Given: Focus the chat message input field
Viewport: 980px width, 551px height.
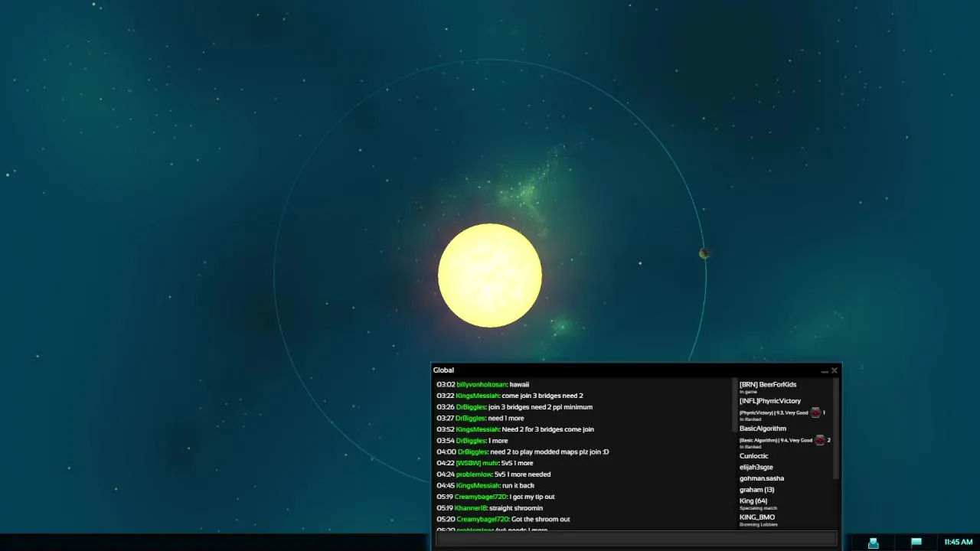Looking at the screenshot, I should [x=636, y=540].
